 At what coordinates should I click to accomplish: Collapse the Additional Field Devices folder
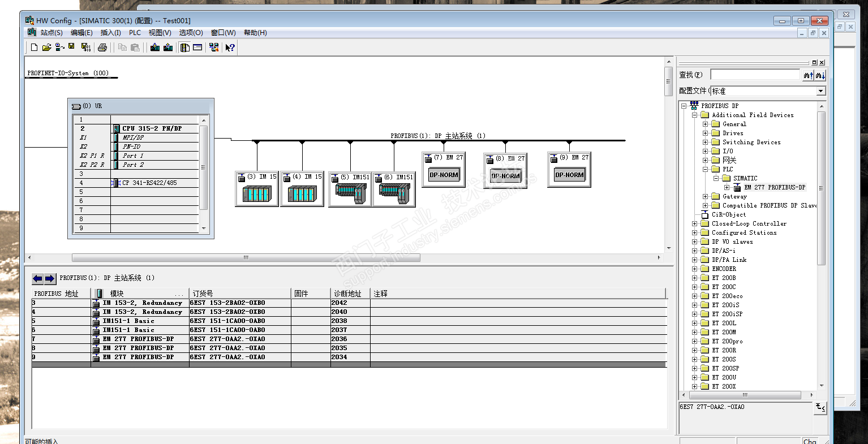click(695, 115)
